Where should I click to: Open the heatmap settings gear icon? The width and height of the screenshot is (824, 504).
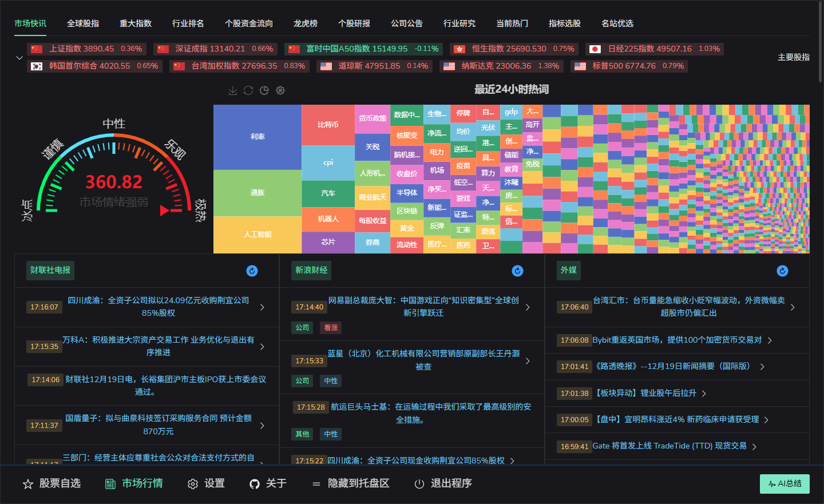(x=280, y=90)
